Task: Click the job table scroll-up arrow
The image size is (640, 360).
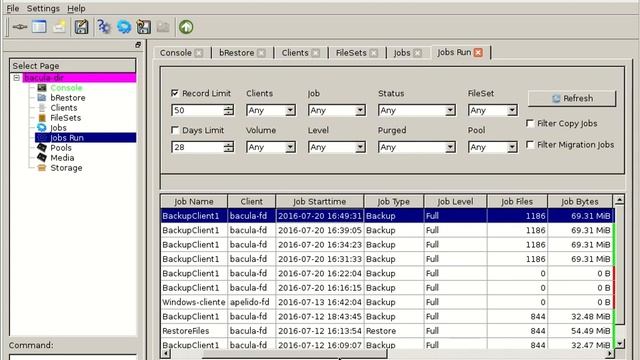Action: [x=619, y=200]
